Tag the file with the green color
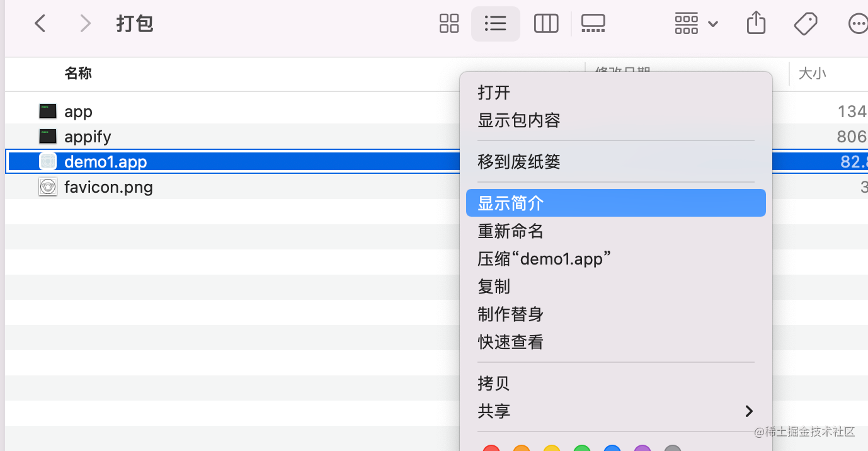This screenshot has height=451, width=868. [582, 448]
